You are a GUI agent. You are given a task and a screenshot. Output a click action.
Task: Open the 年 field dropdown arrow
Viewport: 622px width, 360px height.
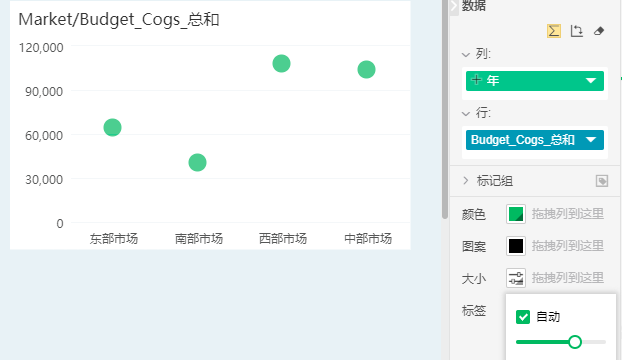coord(591,81)
